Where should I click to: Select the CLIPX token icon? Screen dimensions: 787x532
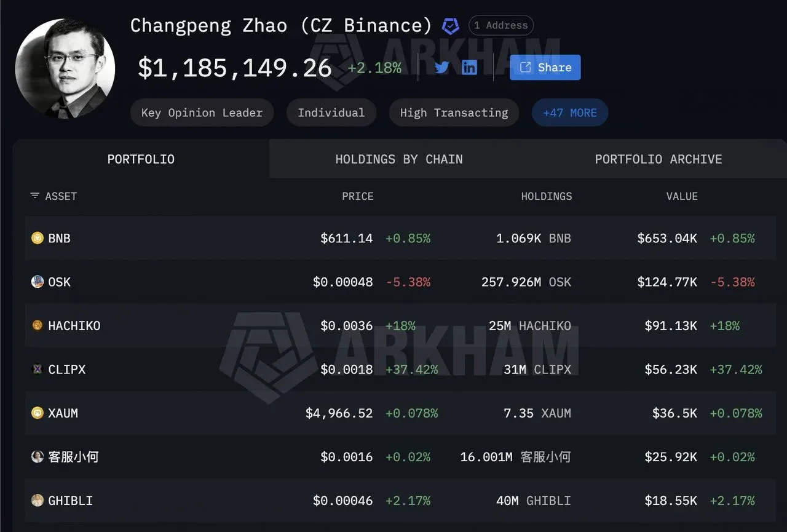coord(37,369)
